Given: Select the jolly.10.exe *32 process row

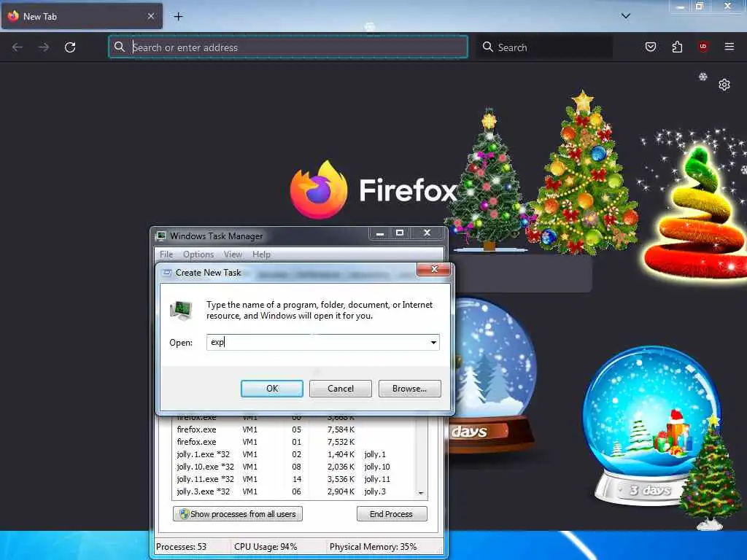Looking at the screenshot, I should point(293,467).
